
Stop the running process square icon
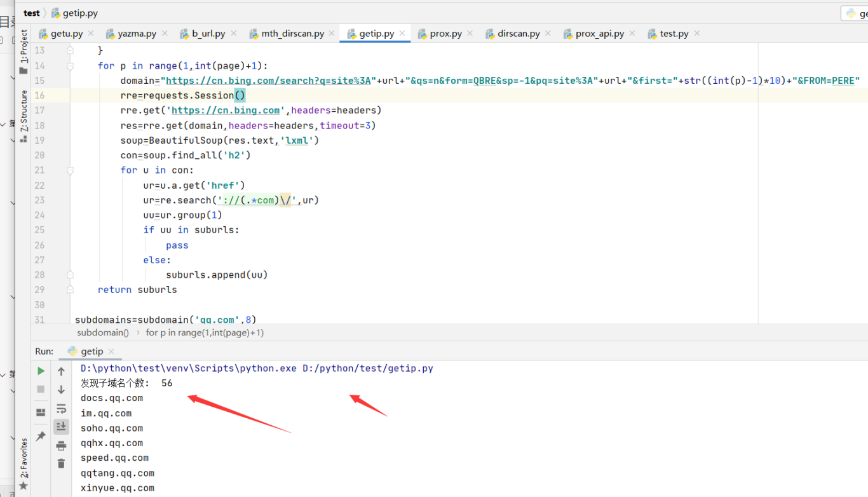point(41,389)
